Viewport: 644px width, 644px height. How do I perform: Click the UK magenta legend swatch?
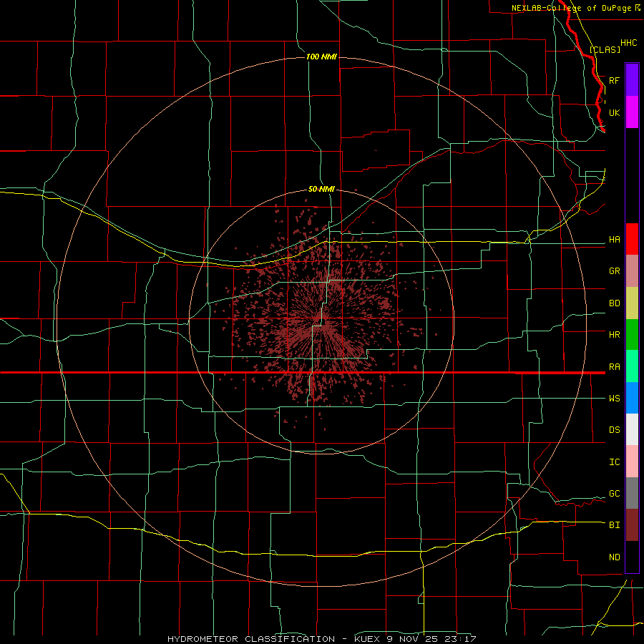tap(632, 112)
